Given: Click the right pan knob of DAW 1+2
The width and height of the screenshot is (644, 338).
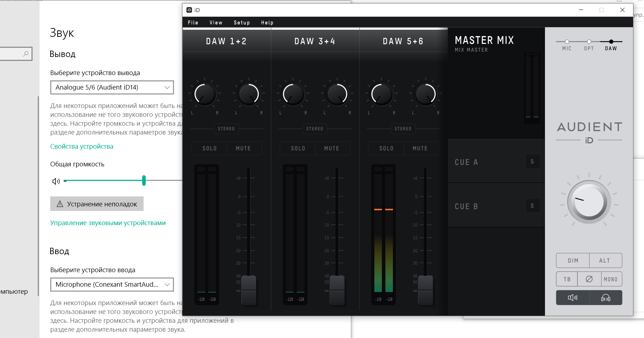Looking at the screenshot, I should click(249, 94).
